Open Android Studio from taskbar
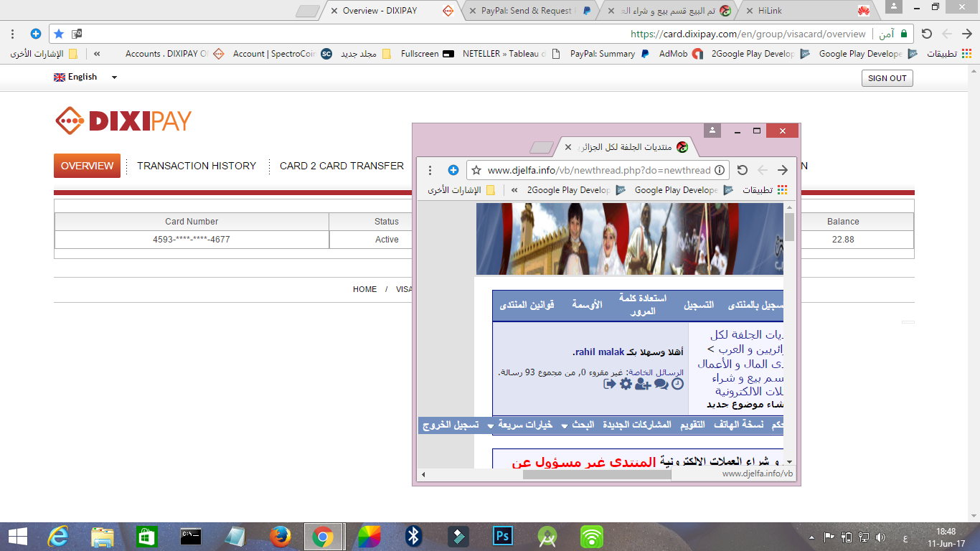The width and height of the screenshot is (980, 551). (547, 537)
